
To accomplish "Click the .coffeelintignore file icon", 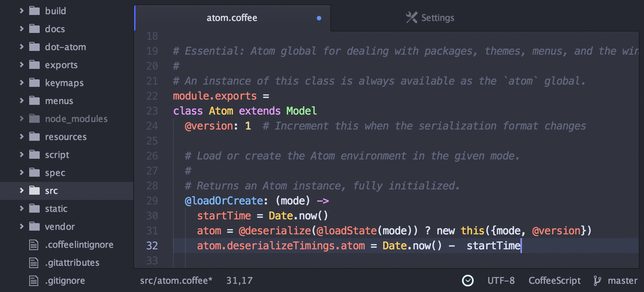I will (34, 245).
